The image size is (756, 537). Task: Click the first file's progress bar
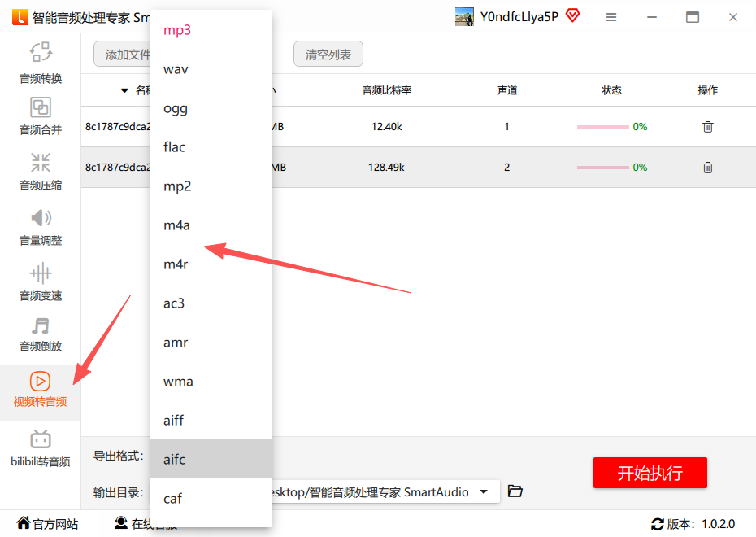click(x=602, y=127)
